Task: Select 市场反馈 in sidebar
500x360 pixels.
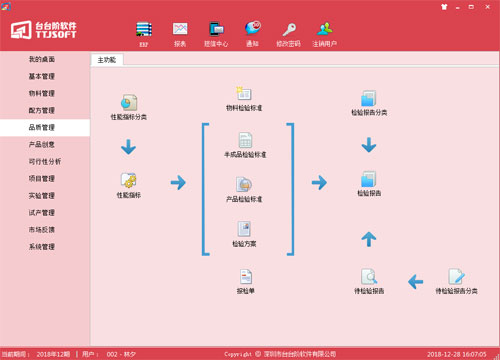Action: pos(42,229)
